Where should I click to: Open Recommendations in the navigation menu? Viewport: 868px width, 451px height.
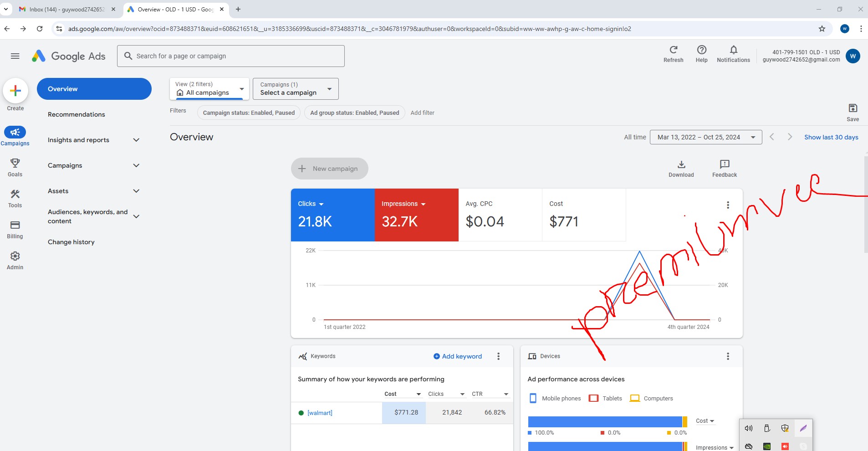click(x=76, y=114)
